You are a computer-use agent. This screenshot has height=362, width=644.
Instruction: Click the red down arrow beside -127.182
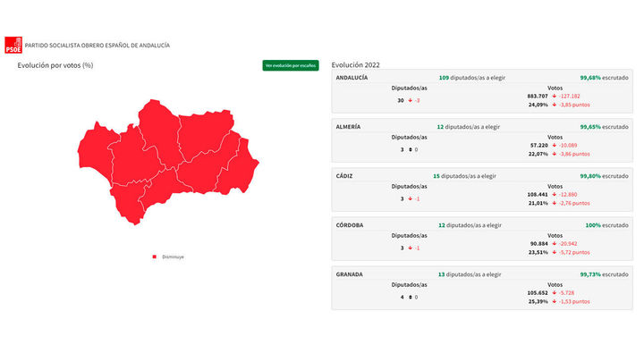(x=554, y=96)
